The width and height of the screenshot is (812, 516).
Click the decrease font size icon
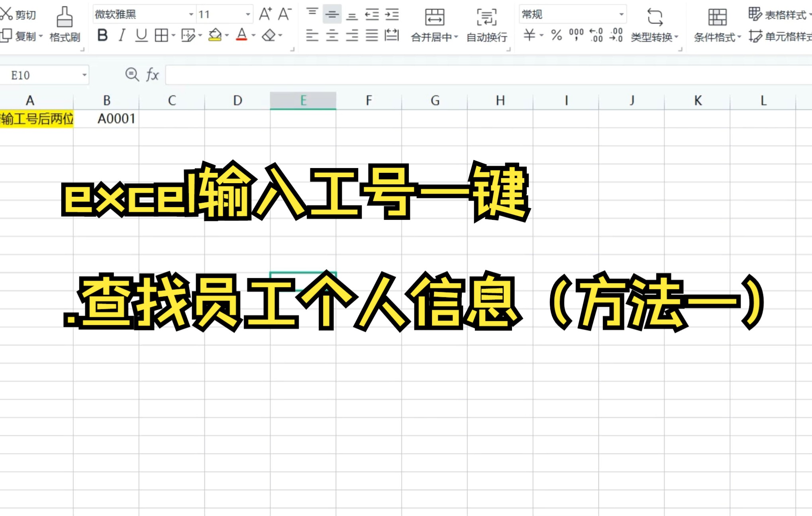tap(284, 15)
